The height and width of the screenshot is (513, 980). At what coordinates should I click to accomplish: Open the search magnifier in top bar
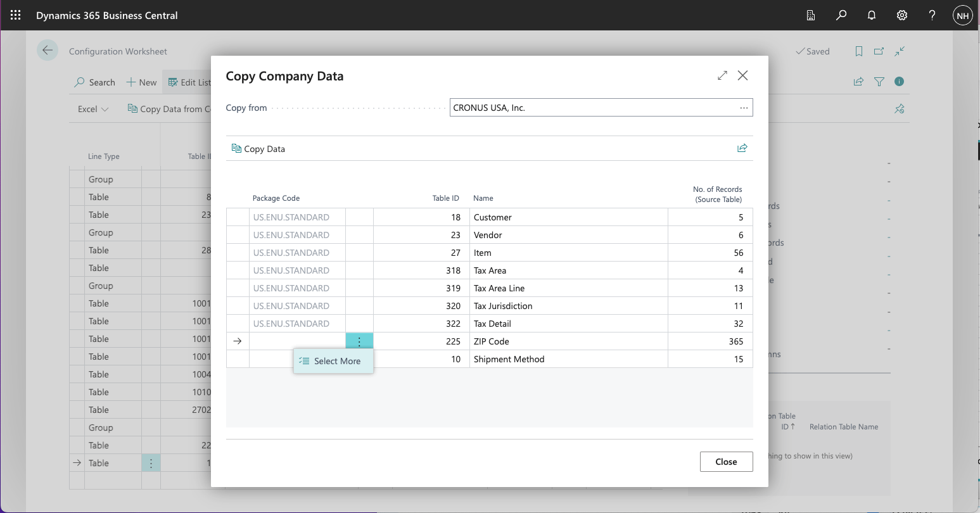pos(841,15)
